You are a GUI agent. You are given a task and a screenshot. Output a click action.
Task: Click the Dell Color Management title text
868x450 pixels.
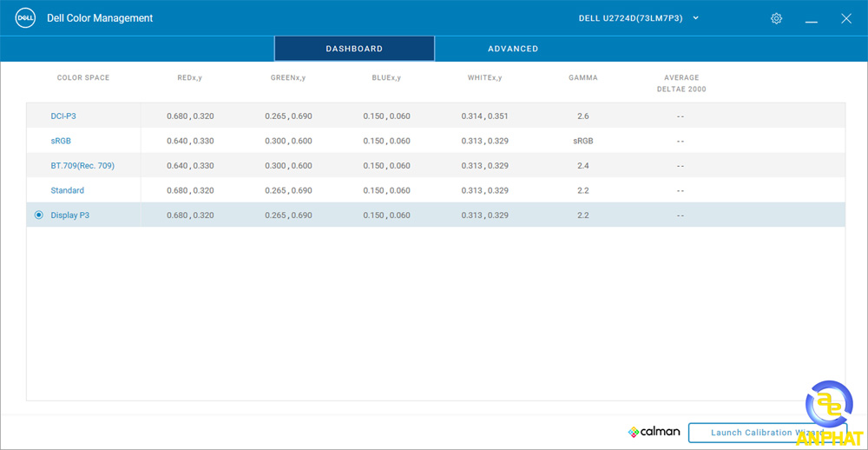tap(100, 18)
